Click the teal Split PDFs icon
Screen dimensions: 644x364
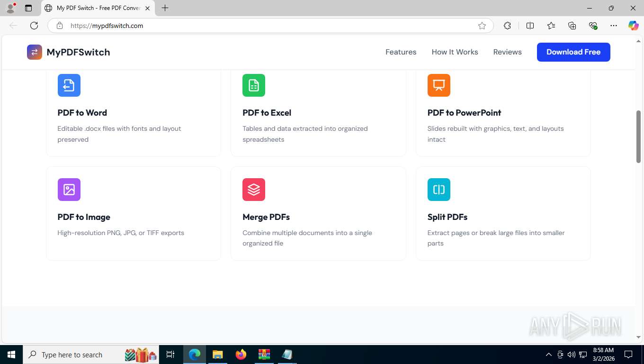click(439, 190)
